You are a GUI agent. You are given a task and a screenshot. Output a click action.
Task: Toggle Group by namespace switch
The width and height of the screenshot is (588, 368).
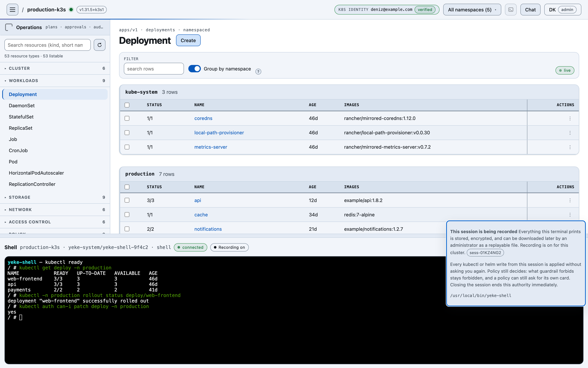(194, 69)
